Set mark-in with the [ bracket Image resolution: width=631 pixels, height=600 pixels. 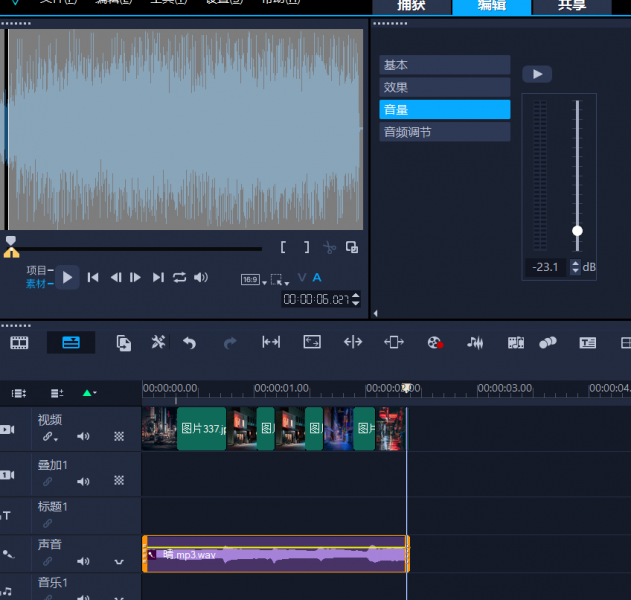tap(283, 247)
